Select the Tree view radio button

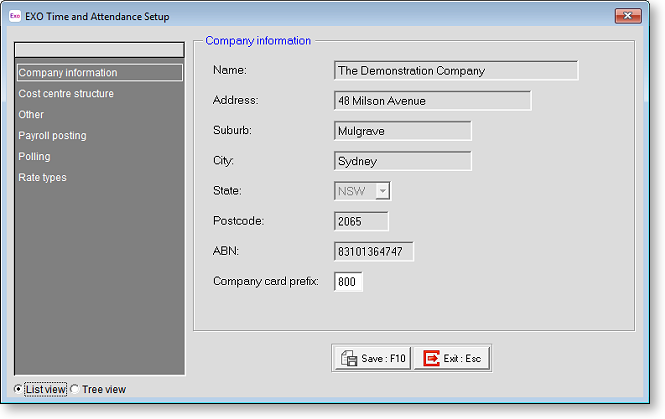[x=75, y=389]
